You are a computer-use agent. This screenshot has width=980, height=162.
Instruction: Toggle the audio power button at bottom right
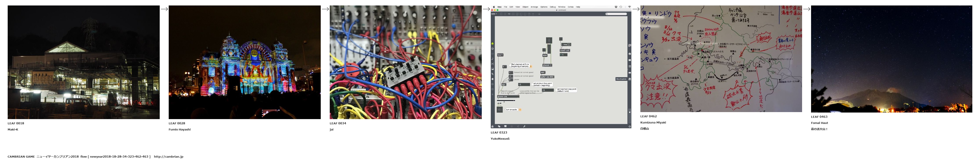click(630, 126)
